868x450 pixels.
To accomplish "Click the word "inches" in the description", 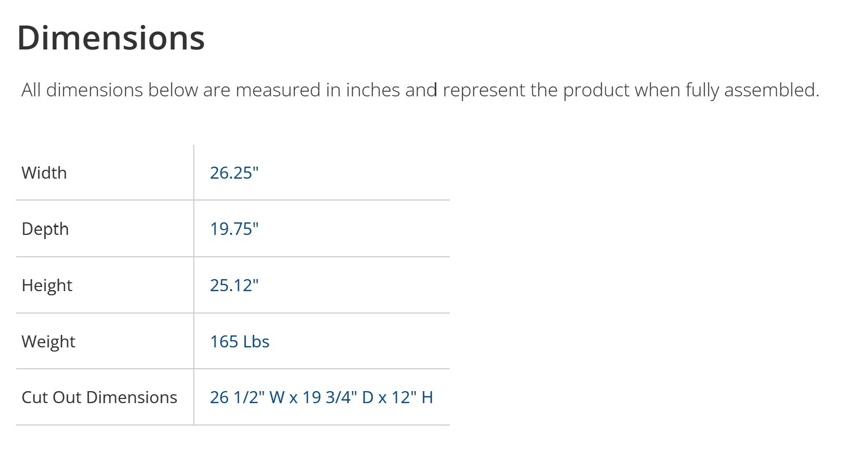I will pyautogui.click(x=373, y=90).
